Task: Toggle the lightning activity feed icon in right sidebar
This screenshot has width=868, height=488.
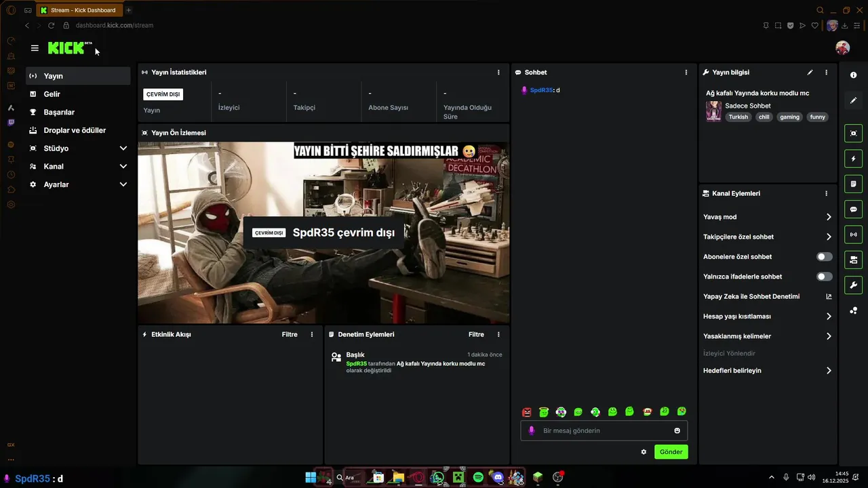Action: click(853, 159)
